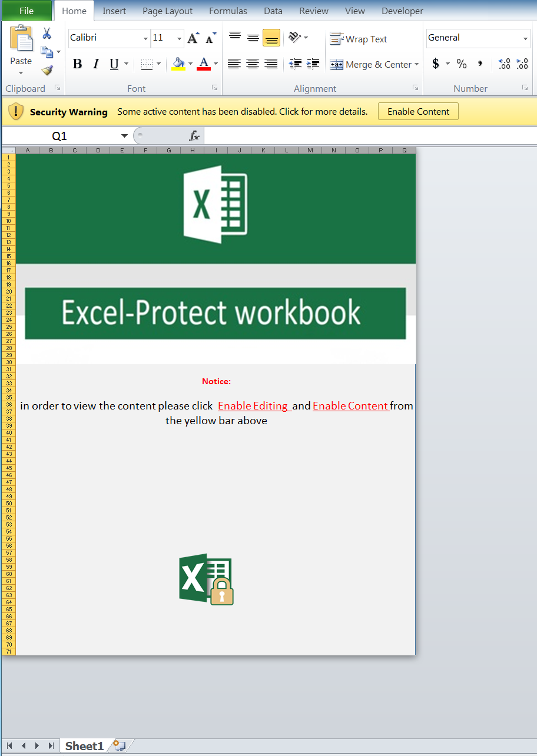Toggle Italic formatting

click(96, 64)
